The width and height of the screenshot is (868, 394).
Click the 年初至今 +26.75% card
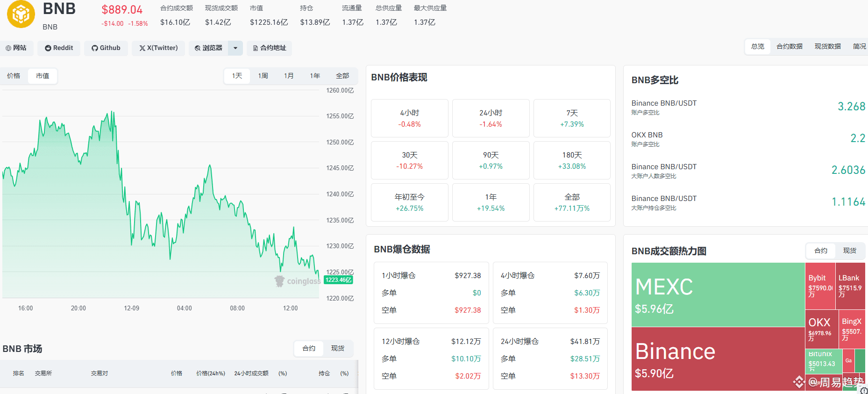pyautogui.click(x=410, y=202)
